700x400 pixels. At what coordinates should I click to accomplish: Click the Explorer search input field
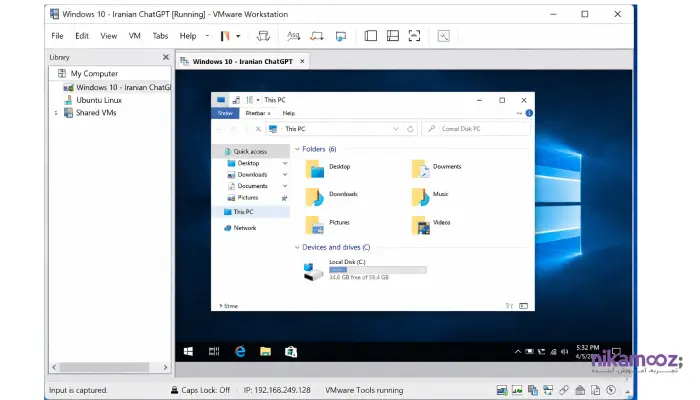[x=475, y=129]
